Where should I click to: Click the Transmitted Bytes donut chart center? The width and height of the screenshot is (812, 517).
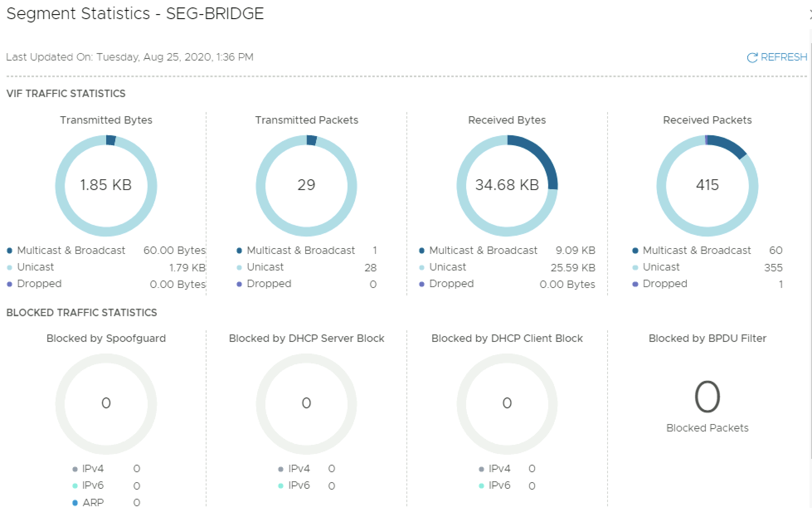(x=106, y=185)
